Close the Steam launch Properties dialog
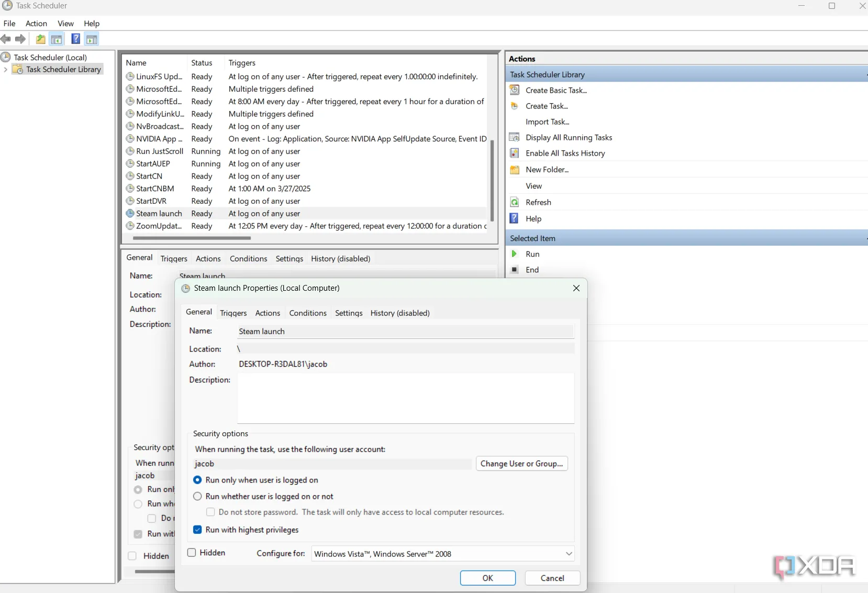The image size is (868, 593). click(x=576, y=288)
